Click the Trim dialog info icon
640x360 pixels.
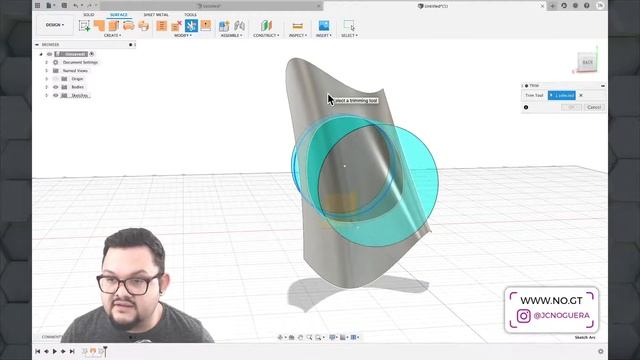pyautogui.click(x=526, y=107)
